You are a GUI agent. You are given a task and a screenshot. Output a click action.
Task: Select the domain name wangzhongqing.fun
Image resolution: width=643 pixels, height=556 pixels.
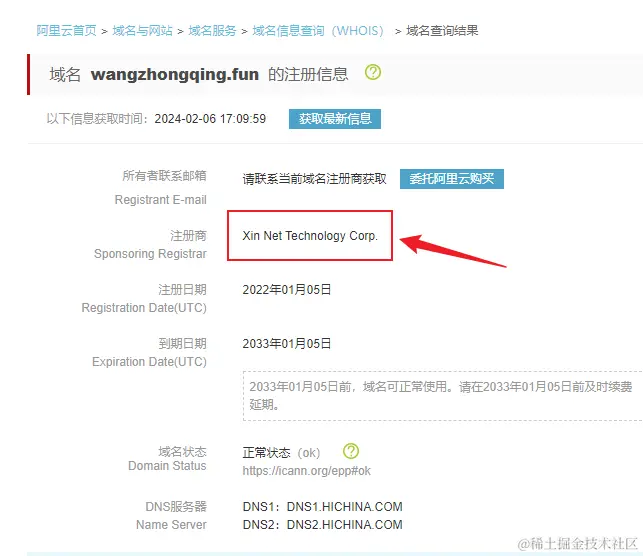pos(175,75)
